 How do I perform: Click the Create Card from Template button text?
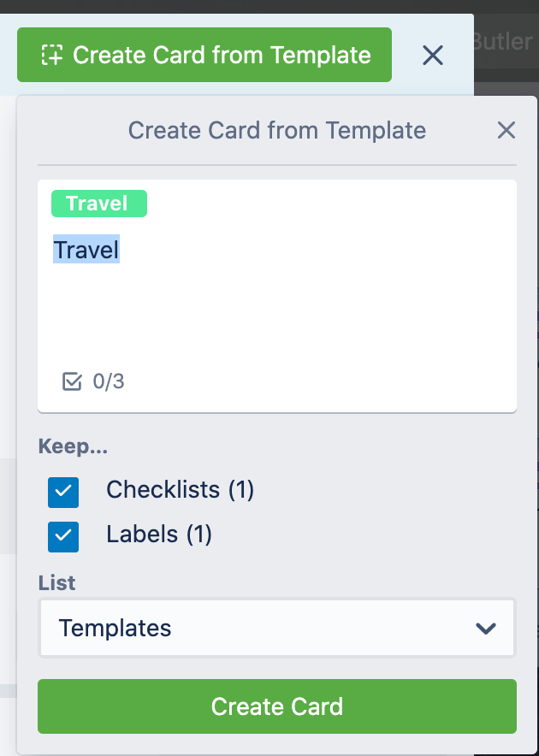pos(222,55)
